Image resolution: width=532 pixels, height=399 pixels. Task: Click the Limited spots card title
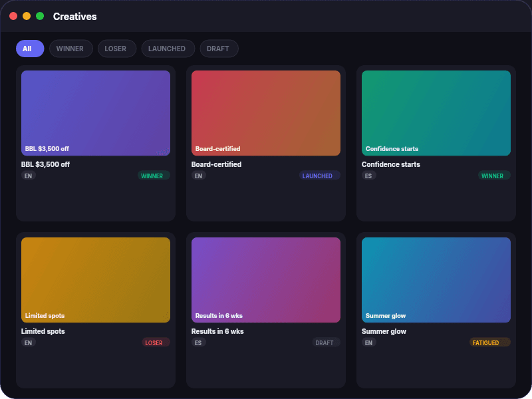pyautogui.click(x=43, y=331)
